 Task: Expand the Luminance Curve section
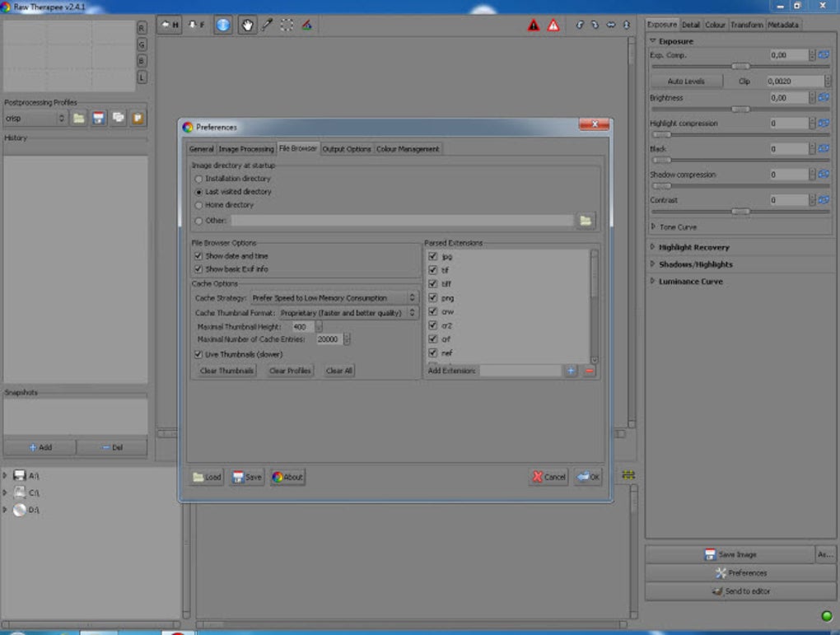[x=652, y=282]
